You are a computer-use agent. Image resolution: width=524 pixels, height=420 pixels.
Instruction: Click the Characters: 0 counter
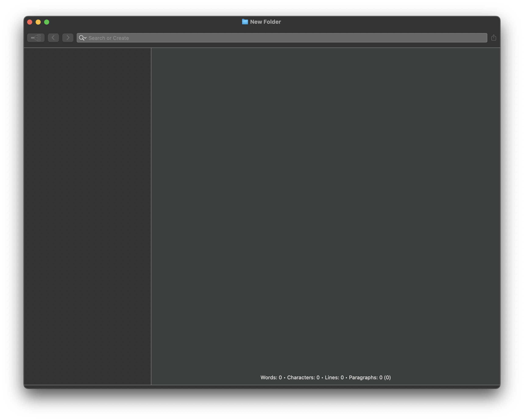[x=303, y=377]
